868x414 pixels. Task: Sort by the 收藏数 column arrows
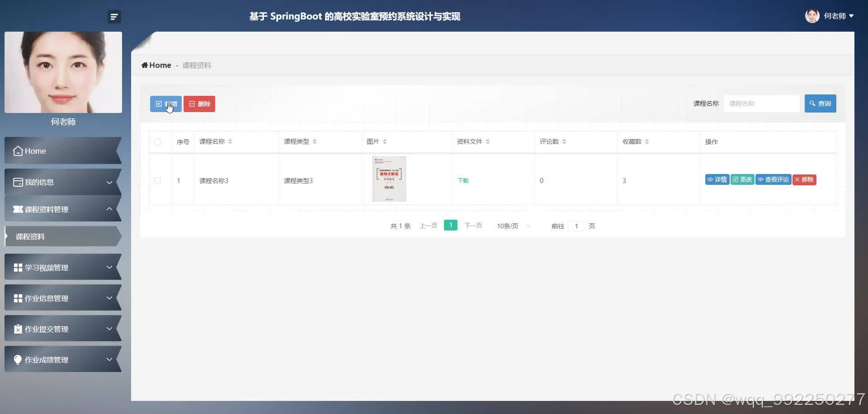coord(647,141)
